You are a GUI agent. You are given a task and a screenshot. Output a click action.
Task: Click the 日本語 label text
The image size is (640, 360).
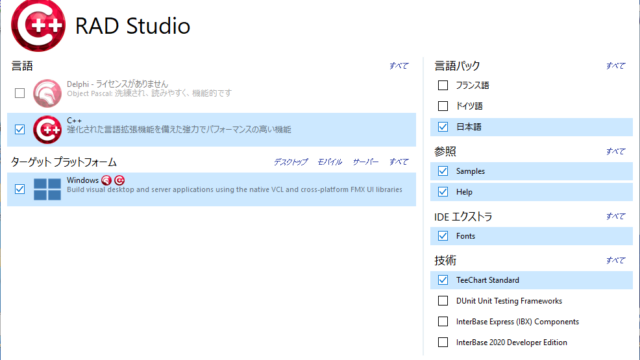[469, 127]
